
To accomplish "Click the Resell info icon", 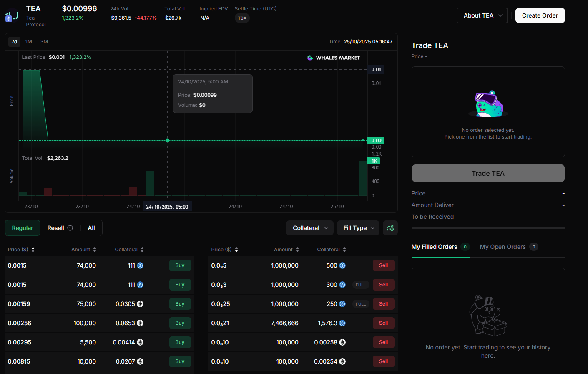I will (x=70, y=228).
